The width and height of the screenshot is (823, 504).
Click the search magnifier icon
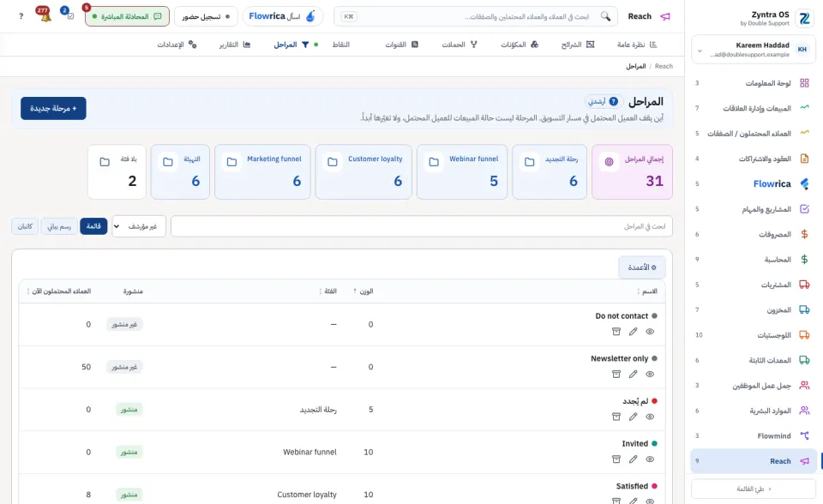click(x=606, y=16)
